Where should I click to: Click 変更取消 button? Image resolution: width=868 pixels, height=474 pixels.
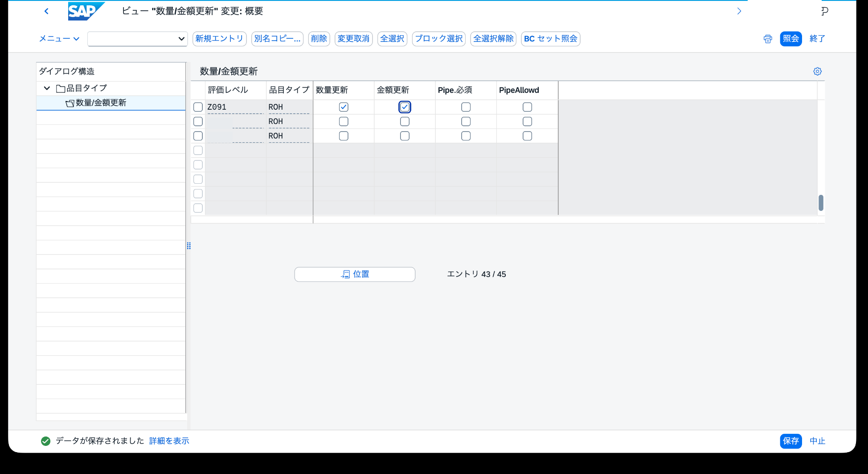click(353, 39)
